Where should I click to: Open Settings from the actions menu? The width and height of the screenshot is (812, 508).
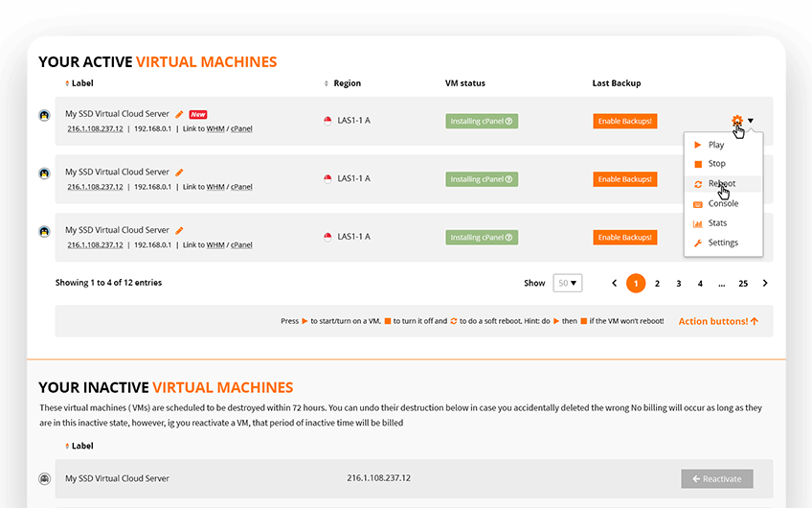[724, 242]
